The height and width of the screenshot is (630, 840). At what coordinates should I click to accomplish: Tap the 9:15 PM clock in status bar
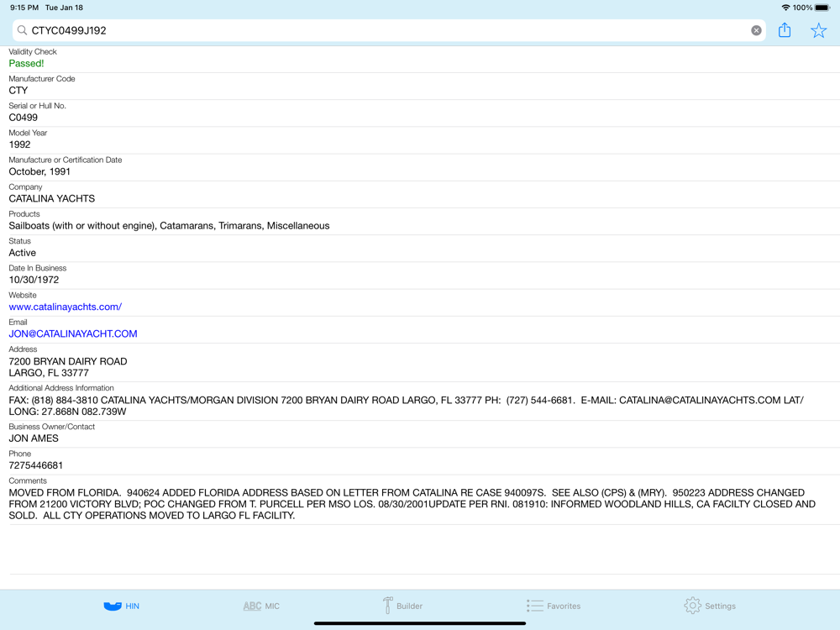24,8
